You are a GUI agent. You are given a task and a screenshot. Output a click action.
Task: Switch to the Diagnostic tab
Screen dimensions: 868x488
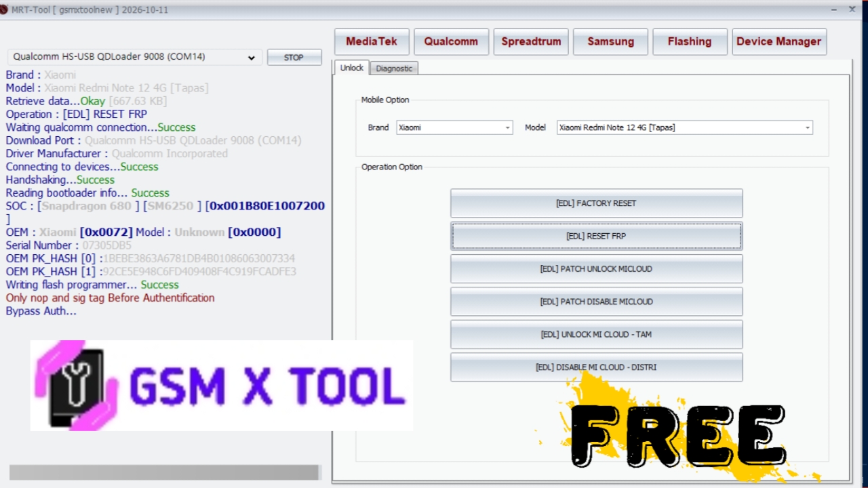[x=394, y=68]
